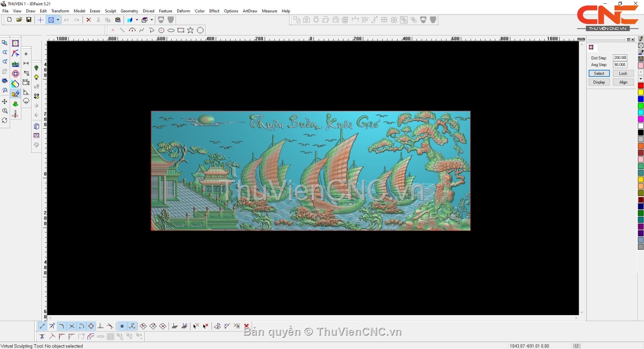Screen dimensions: 644x349
Task: Select the node edit tool
Action: pyautogui.click(x=16, y=53)
